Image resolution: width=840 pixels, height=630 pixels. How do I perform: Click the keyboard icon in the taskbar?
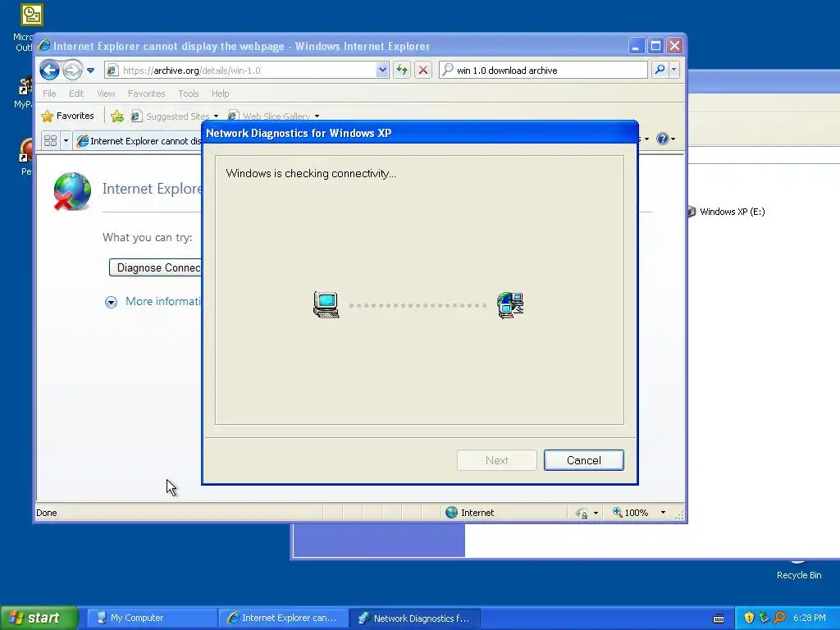[x=719, y=619]
